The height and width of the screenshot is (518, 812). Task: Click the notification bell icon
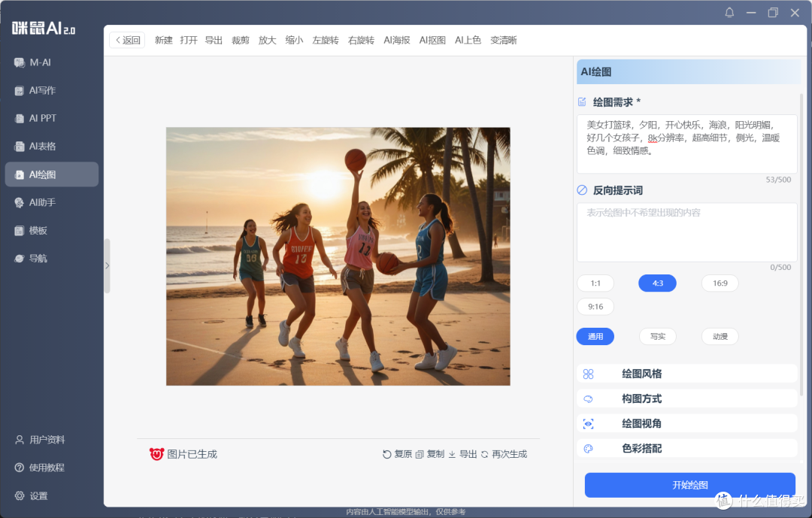pos(729,13)
